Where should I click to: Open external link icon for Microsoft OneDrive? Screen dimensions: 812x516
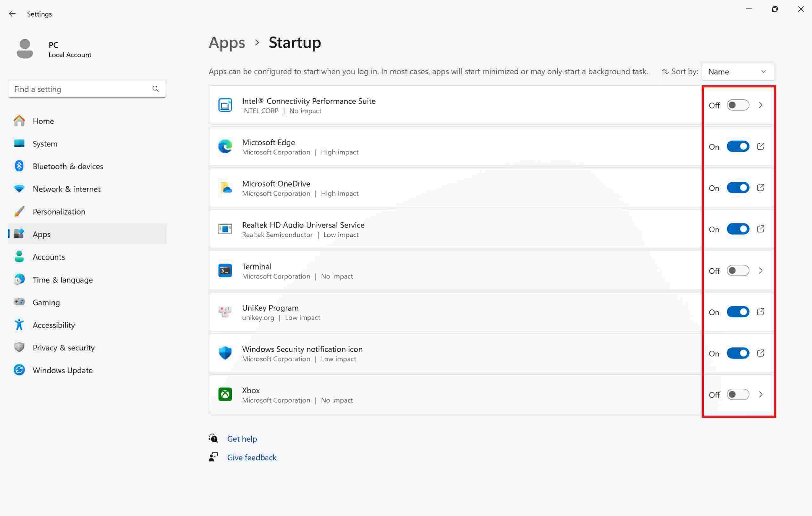760,188
